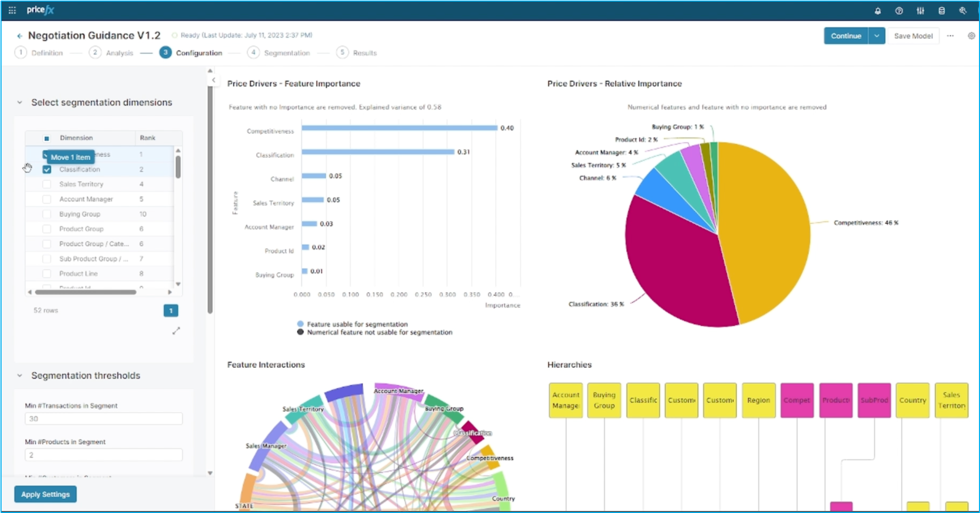Uncheck the Classification dimension checkbox
The width and height of the screenshot is (980, 513).
click(x=47, y=170)
